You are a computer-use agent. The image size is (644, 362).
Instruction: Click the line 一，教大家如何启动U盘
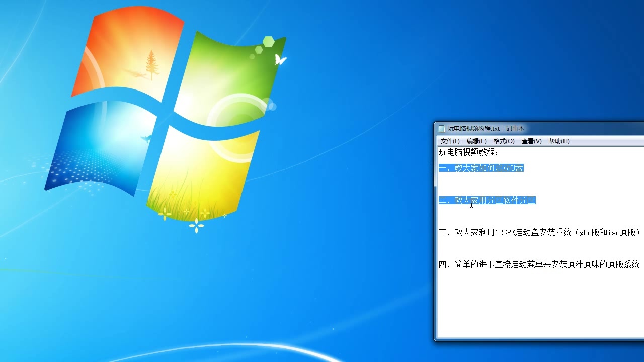pyautogui.click(x=481, y=168)
